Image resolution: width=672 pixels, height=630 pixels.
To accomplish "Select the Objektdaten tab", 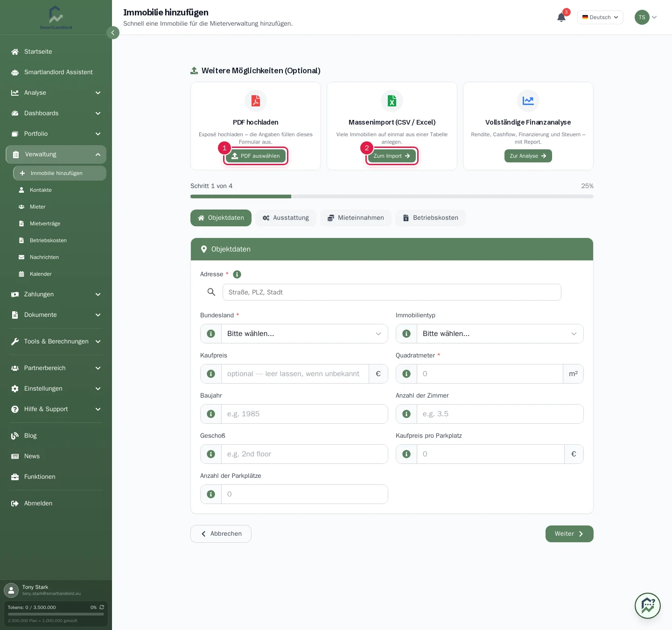I will (221, 218).
